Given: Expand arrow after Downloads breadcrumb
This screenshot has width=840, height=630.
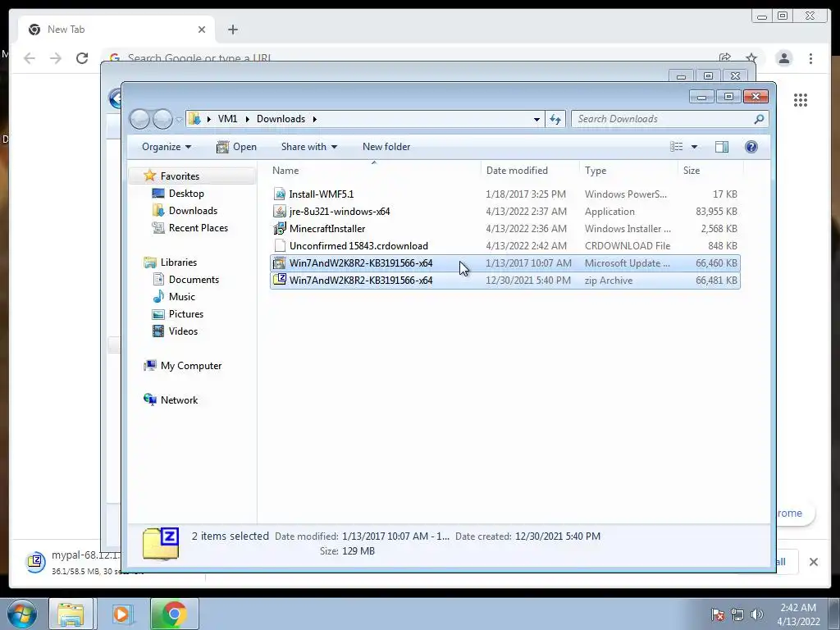Looking at the screenshot, I should 314,119.
